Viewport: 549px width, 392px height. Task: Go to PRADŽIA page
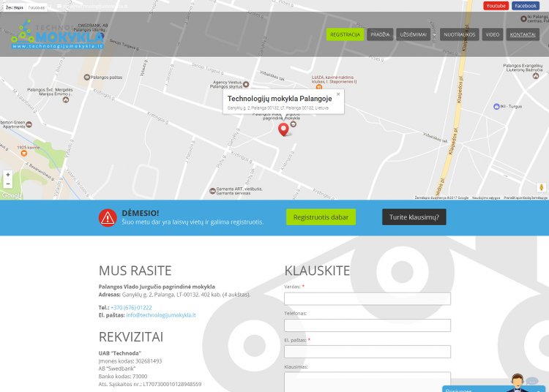coord(380,34)
